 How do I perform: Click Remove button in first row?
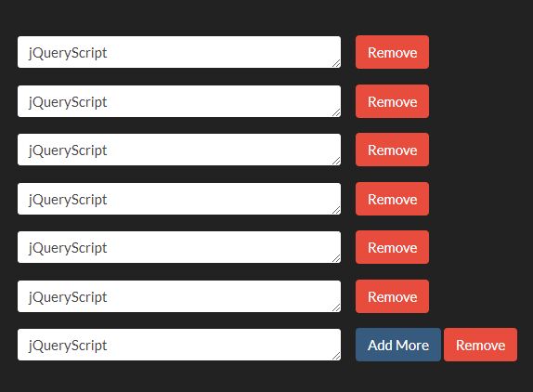[x=392, y=52]
